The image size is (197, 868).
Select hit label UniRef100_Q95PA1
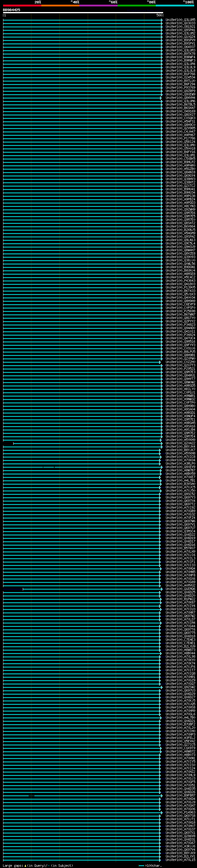pos(180,30)
